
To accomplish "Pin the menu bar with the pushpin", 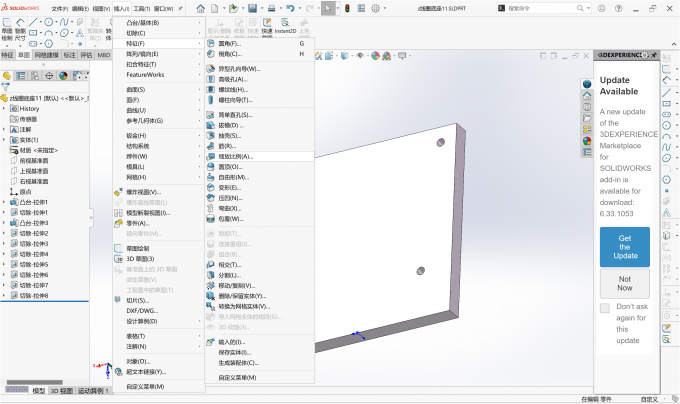I will (180, 8).
